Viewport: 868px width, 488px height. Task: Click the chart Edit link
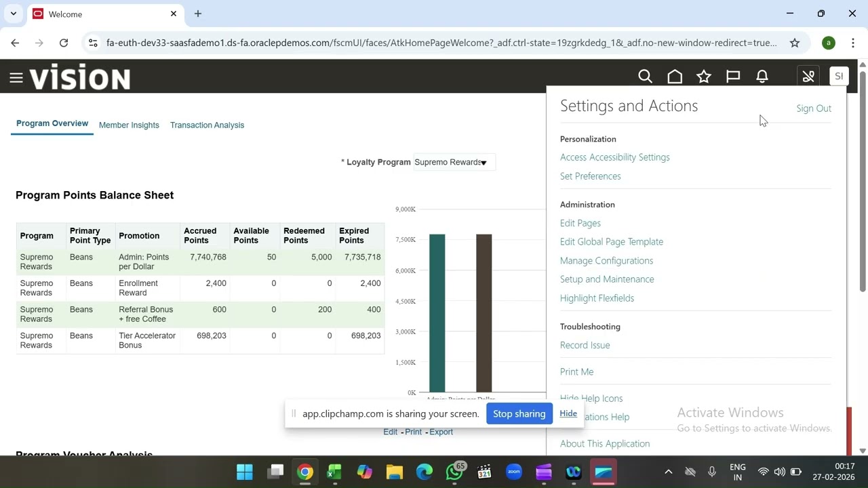(x=391, y=432)
